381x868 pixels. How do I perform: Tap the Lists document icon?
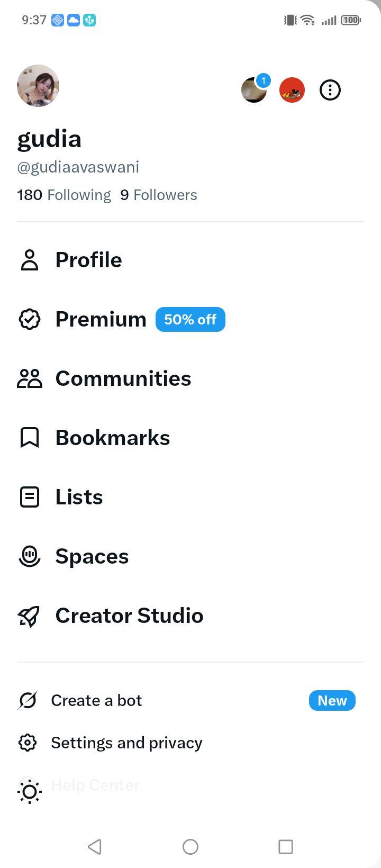pyautogui.click(x=30, y=497)
